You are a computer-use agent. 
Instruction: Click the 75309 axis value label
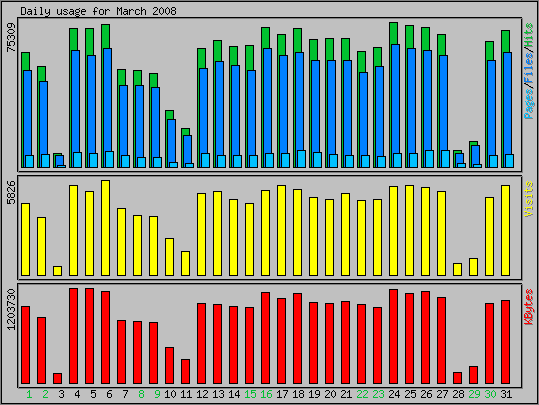(11, 38)
